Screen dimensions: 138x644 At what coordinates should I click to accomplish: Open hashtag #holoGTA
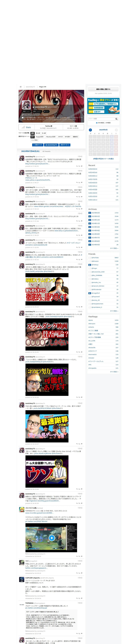(92, 348)
